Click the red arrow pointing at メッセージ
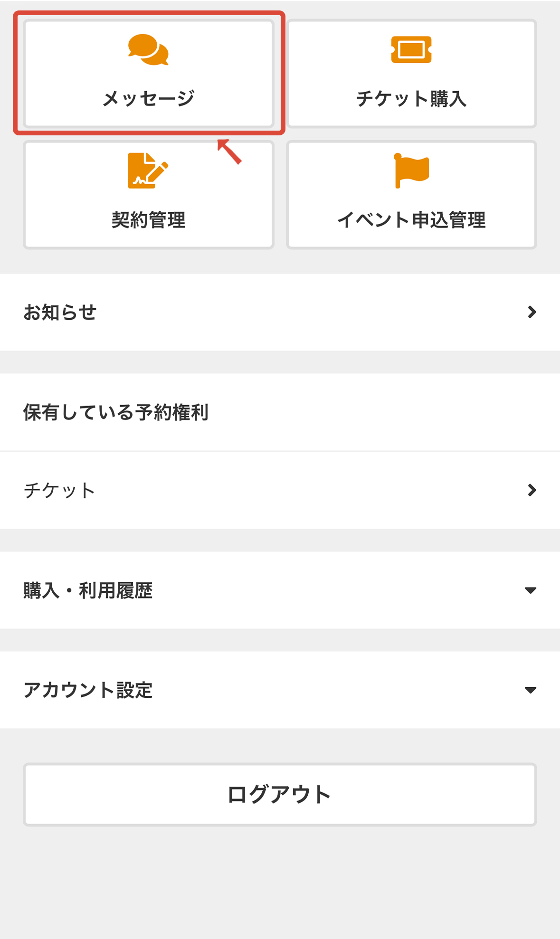The image size is (560, 939). tap(229, 152)
